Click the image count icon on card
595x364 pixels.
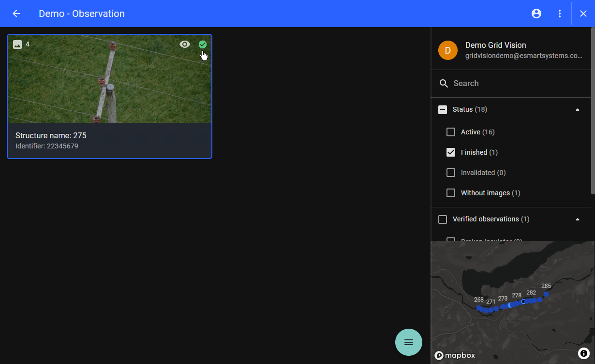pos(17,44)
